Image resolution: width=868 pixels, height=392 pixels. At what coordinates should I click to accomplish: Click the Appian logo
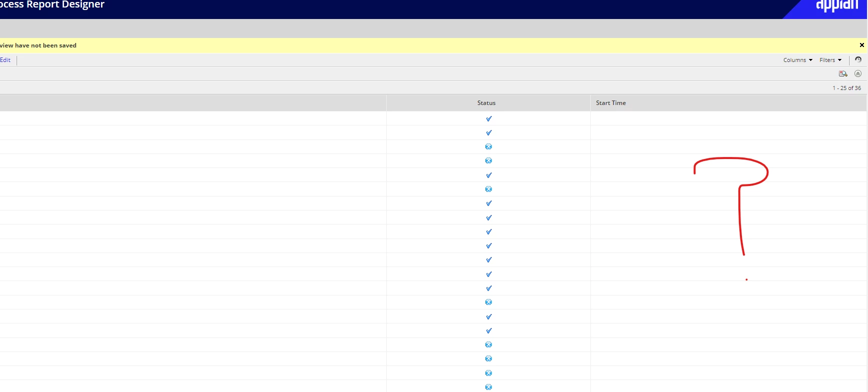[837, 5]
